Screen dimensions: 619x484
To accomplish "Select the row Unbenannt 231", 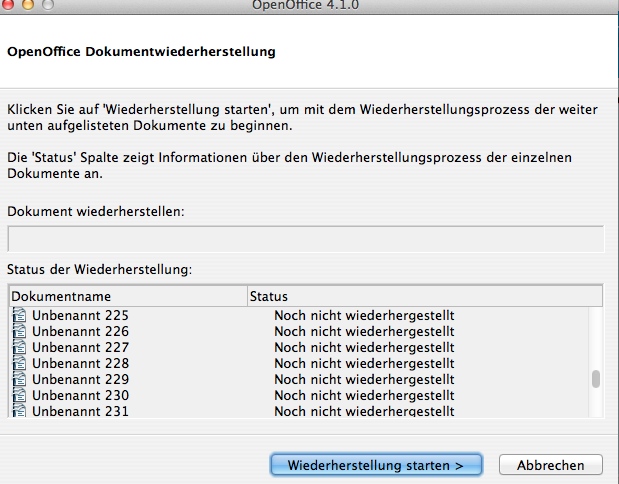I will (299, 411).
